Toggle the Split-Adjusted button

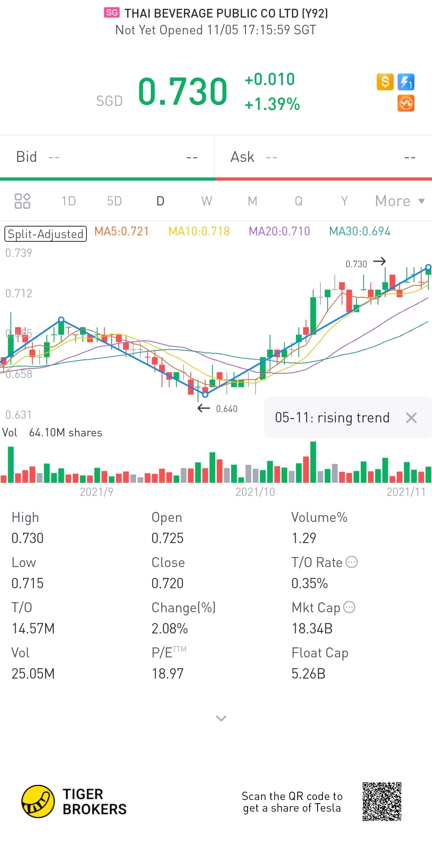[x=46, y=234]
